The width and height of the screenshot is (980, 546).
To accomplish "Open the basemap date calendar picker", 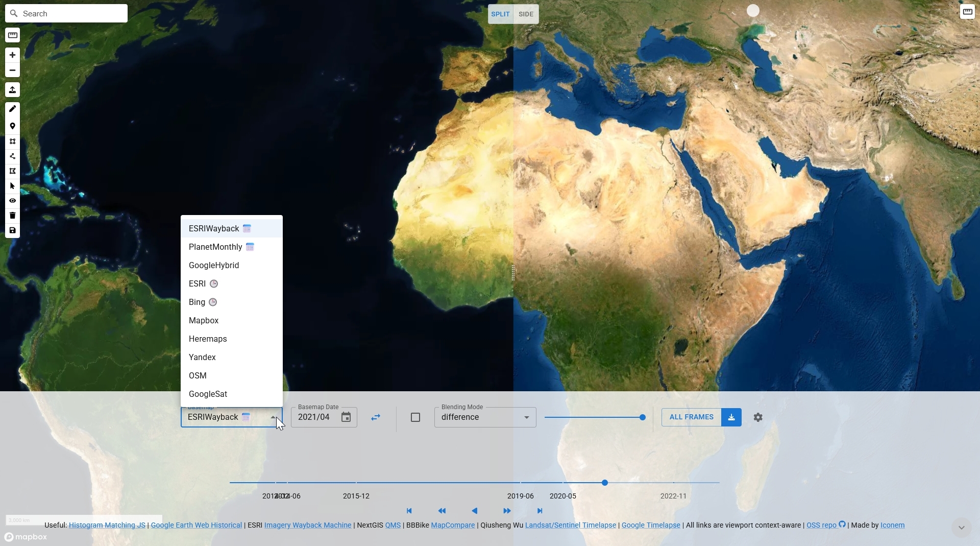I will pos(346,417).
